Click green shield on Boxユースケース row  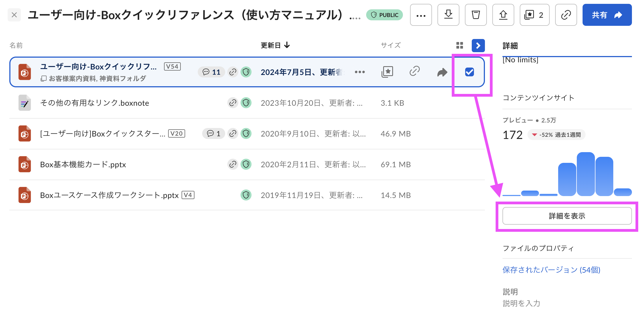click(x=246, y=195)
